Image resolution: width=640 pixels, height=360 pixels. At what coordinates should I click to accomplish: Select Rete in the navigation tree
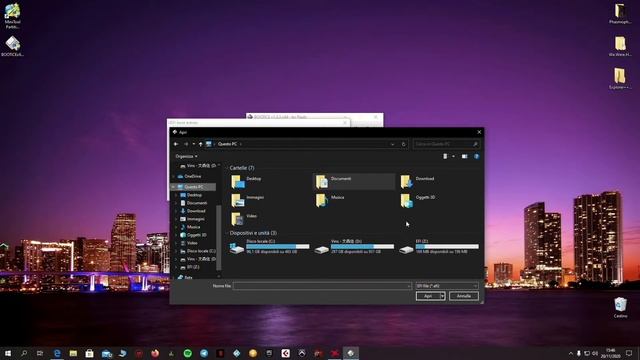[x=188, y=277]
